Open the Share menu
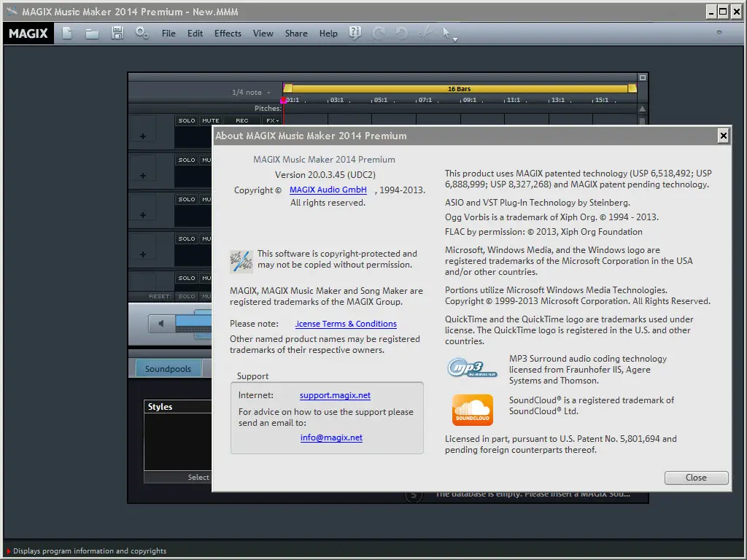Screen dimensions: 747x560 click(x=296, y=34)
